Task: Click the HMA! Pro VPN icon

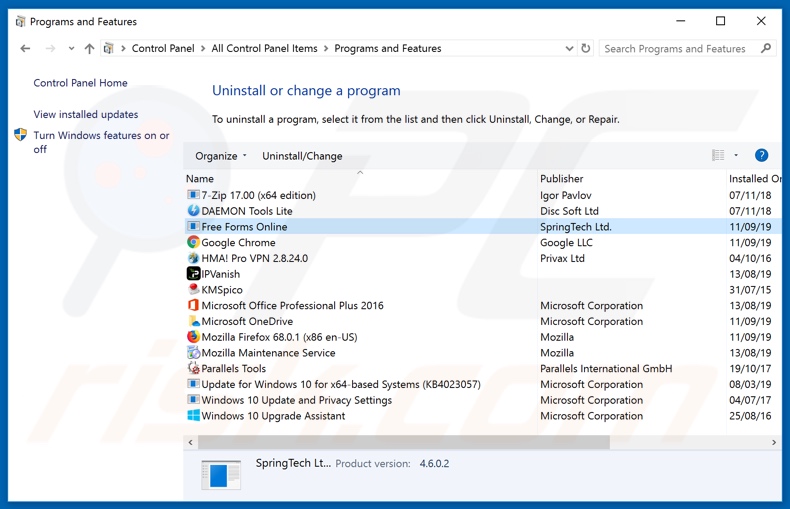Action: (x=193, y=258)
